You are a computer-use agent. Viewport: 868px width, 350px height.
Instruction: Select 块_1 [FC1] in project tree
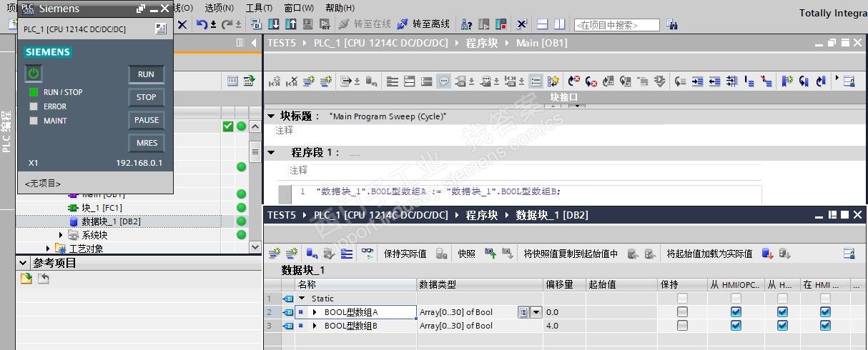(x=102, y=207)
